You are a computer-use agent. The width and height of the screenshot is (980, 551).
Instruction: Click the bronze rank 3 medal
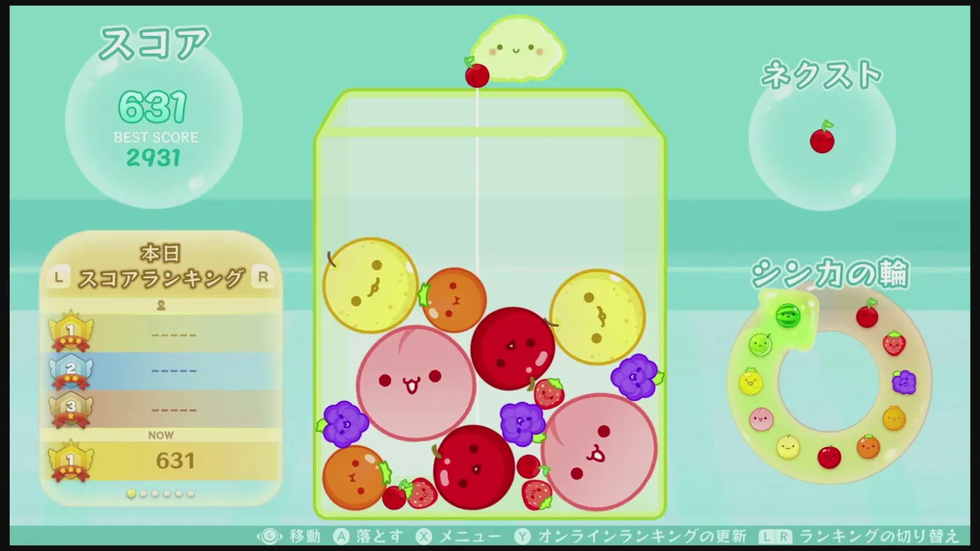(x=70, y=409)
